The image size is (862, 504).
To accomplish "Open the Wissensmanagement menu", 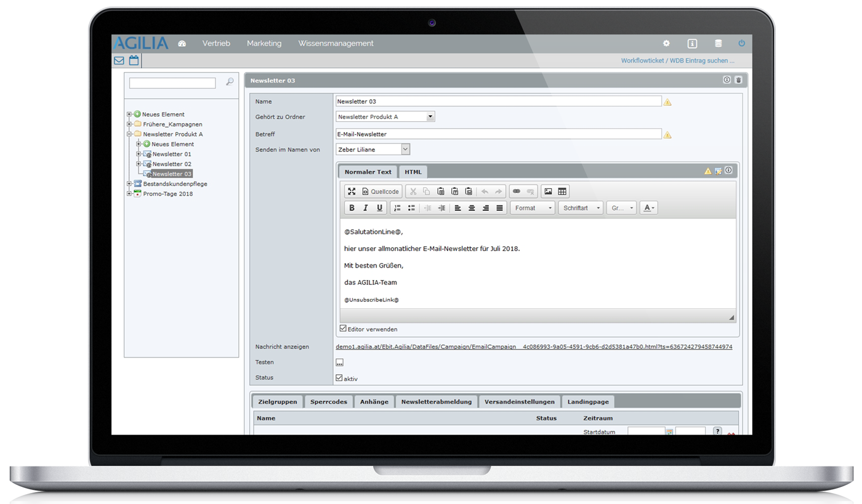I will (336, 44).
